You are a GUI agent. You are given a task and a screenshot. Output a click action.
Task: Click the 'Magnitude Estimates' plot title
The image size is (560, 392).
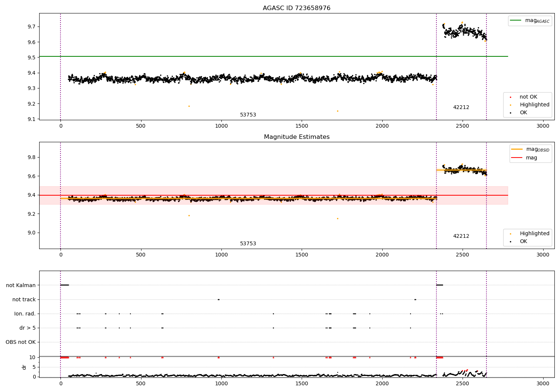point(296,137)
